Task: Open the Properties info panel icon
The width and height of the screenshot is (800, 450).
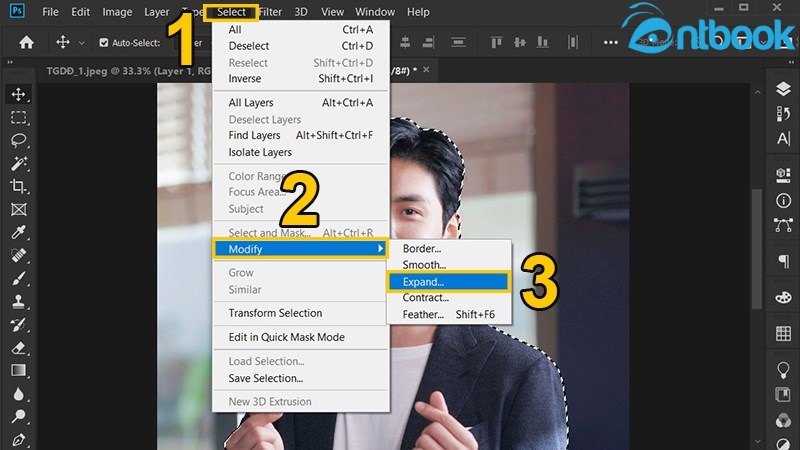Action: click(x=783, y=201)
